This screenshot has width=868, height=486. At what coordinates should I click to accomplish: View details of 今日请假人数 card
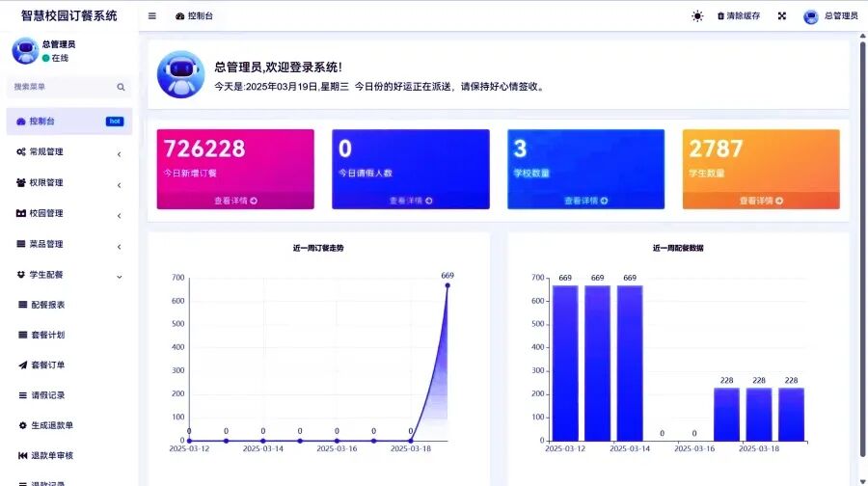pos(411,201)
